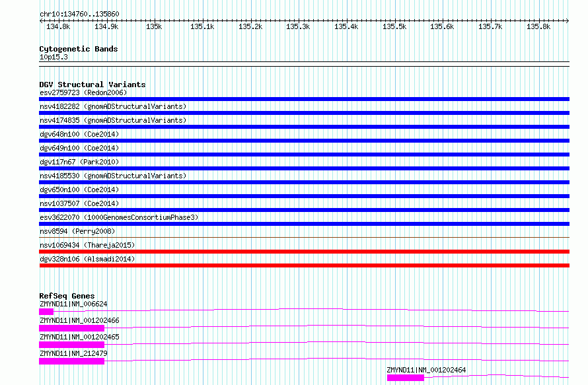Click the ZMYND11|NM_212479 transcript label
The image size is (588, 385).
tap(73, 353)
